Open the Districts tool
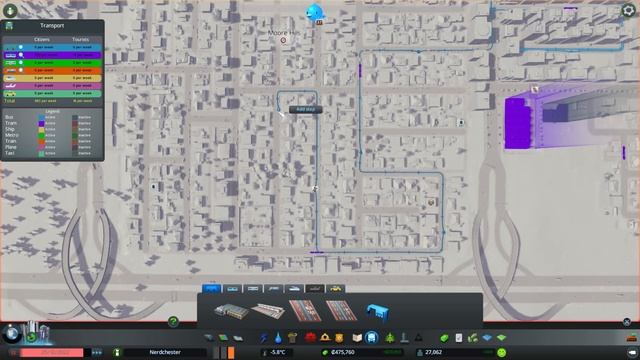The image size is (640, 360). 238,338
